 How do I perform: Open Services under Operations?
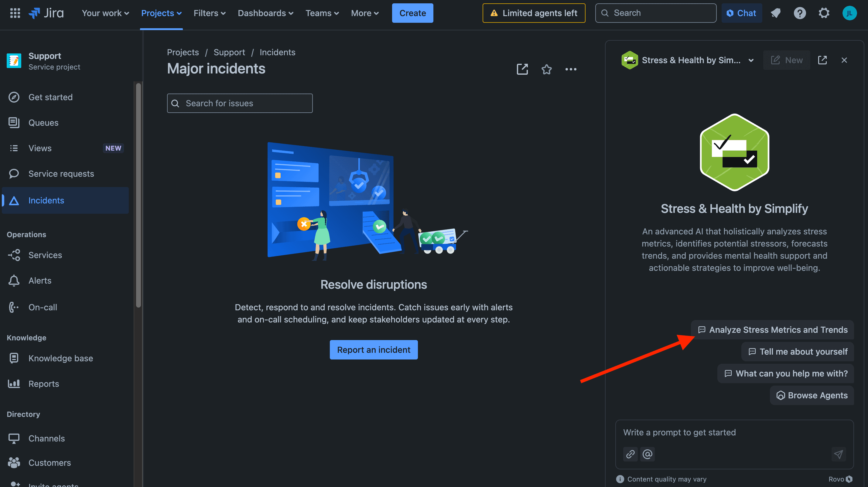pos(65,255)
